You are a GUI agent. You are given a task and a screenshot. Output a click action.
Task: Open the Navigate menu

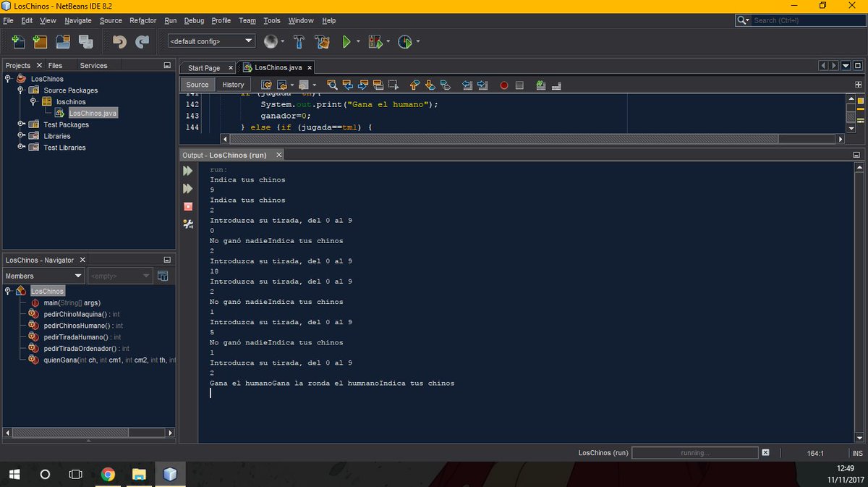(x=78, y=20)
